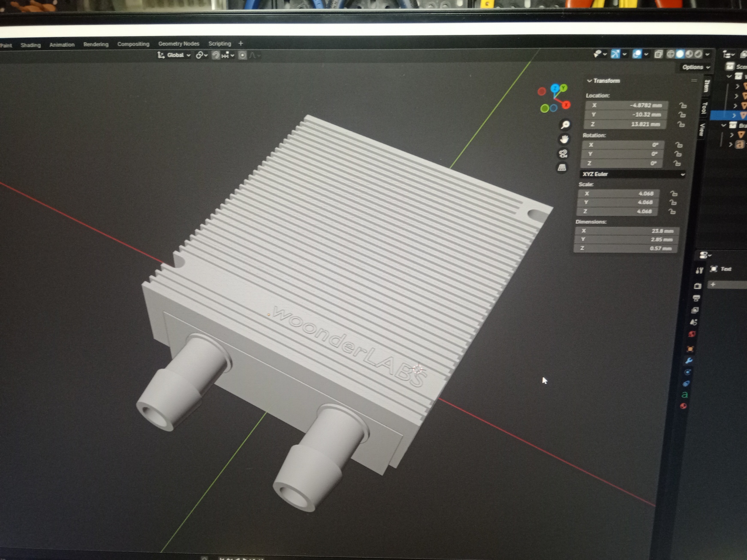747x560 pixels.
Task: Open the snapping options dropdown
Action: point(228,55)
